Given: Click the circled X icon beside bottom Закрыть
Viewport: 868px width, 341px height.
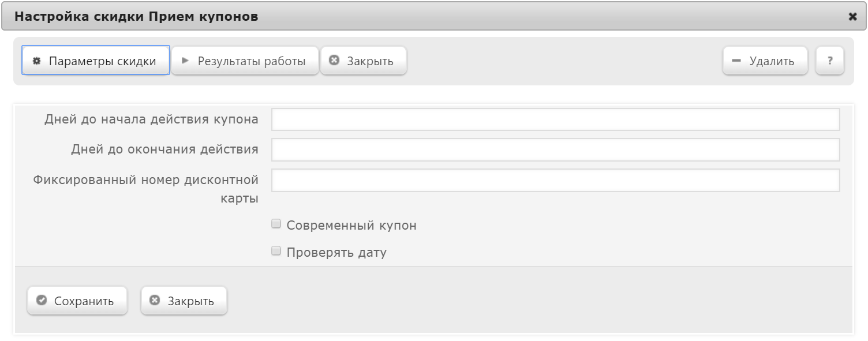Looking at the screenshot, I should click(155, 301).
